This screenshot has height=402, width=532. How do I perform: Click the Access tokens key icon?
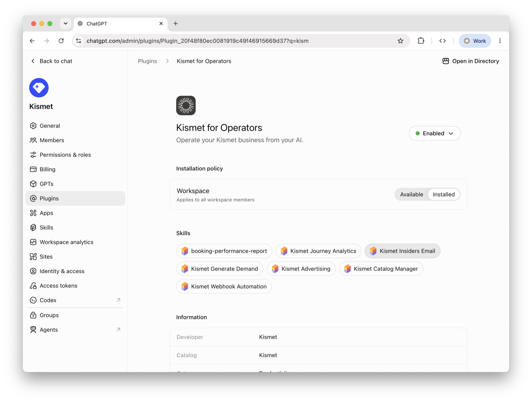tap(33, 286)
